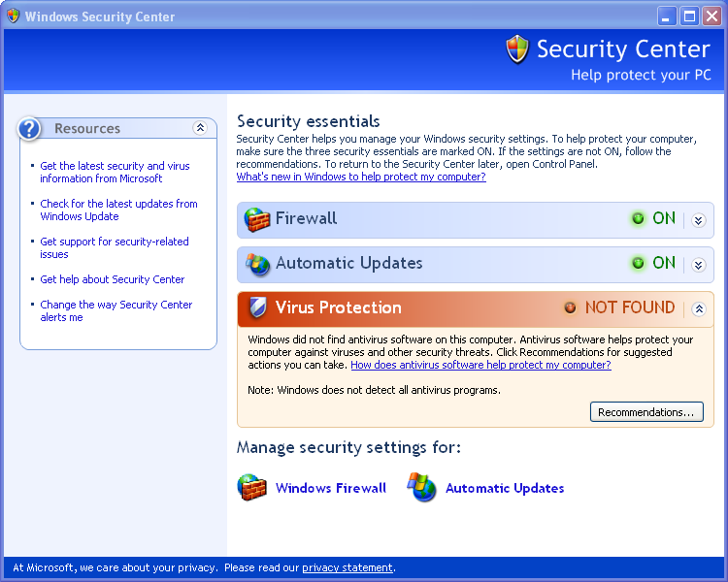Expand the Automatic Updates section chevron
Image resolution: width=728 pixels, height=582 pixels.
[698, 265]
